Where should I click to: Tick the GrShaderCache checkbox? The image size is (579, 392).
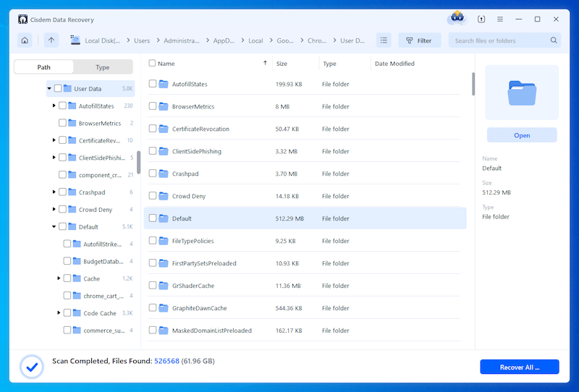pyautogui.click(x=153, y=286)
